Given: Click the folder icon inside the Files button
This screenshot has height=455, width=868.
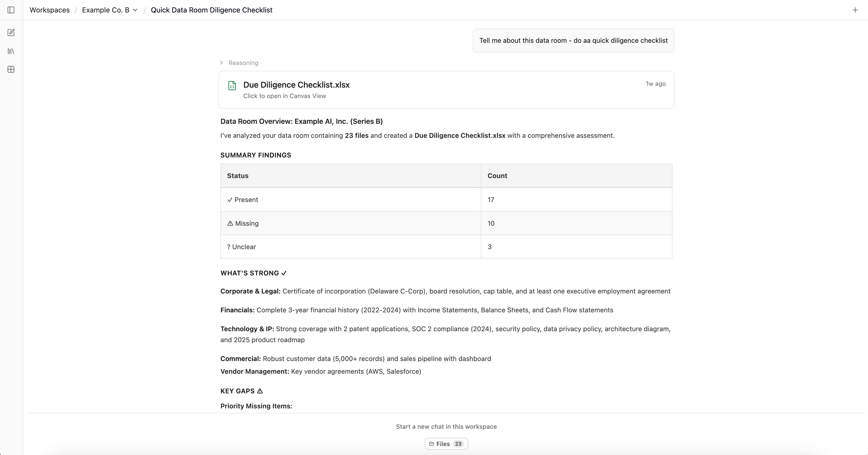Looking at the screenshot, I should point(432,444).
